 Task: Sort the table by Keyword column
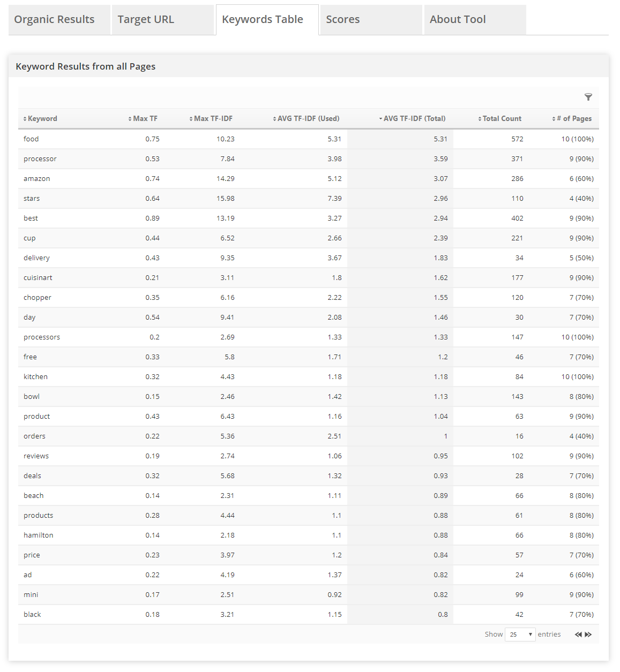[x=42, y=119]
